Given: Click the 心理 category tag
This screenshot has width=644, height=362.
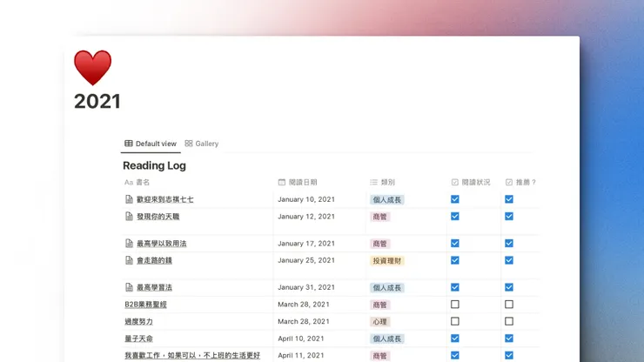Looking at the screenshot, I should (380, 322).
